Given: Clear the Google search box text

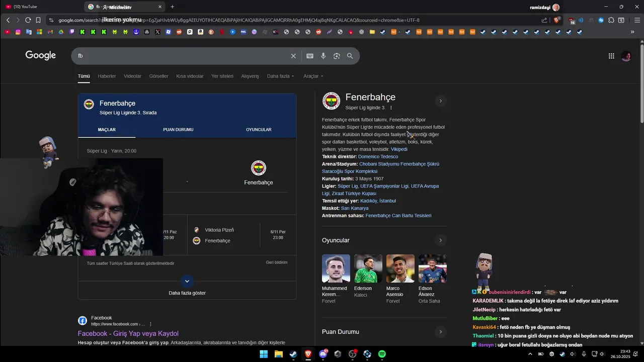Looking at the screenshot, I should [293, 56].
